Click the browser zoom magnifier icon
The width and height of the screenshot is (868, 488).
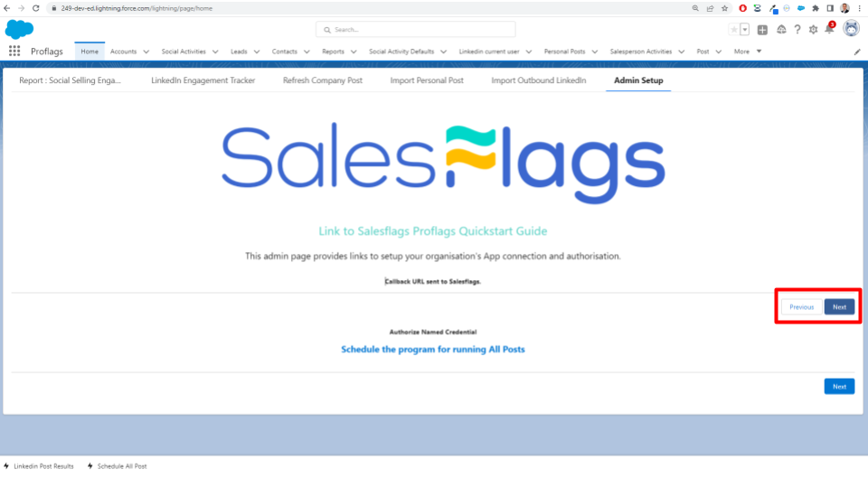695,8
